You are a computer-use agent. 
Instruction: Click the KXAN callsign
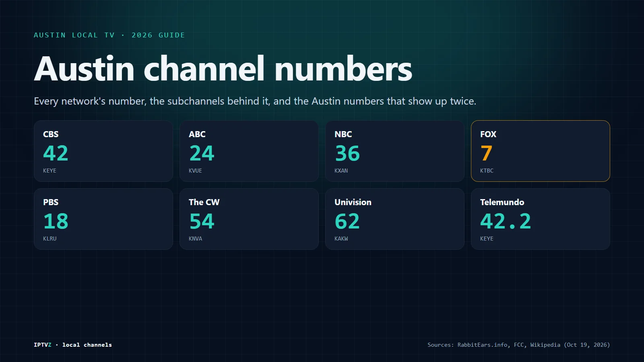tap(341, 171)
